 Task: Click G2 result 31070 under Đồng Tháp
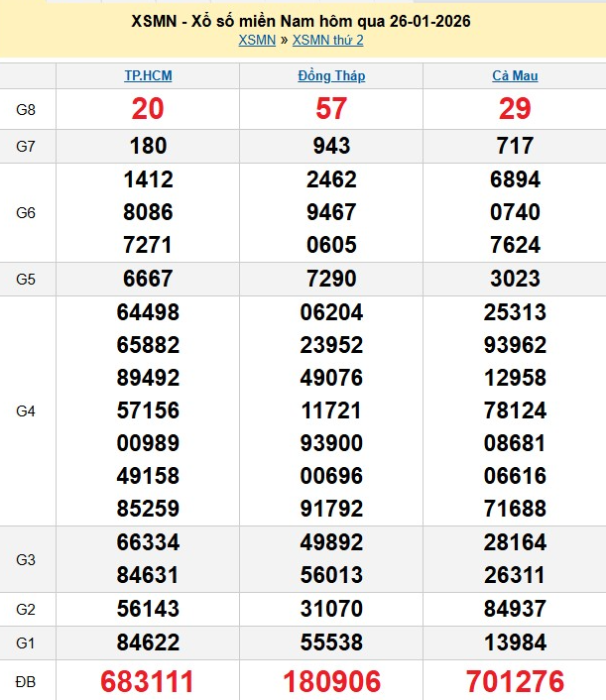pos(331,610)
